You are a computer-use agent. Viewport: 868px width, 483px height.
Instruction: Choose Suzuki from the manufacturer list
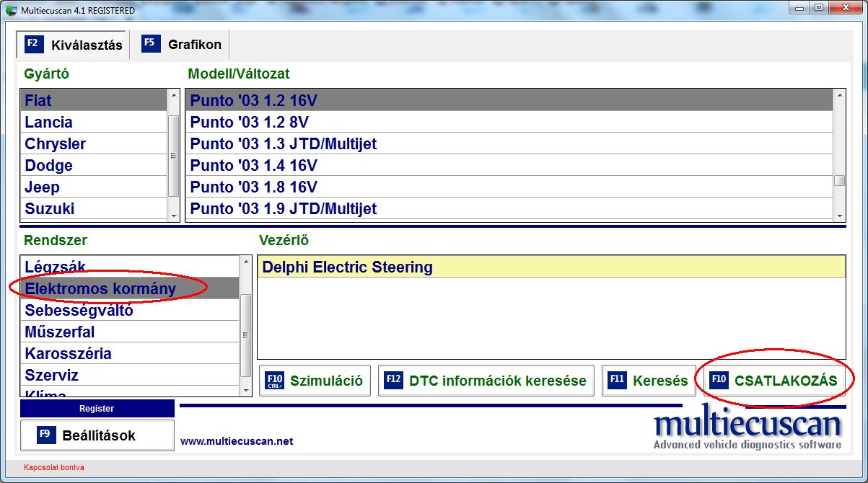click(94, 208)
